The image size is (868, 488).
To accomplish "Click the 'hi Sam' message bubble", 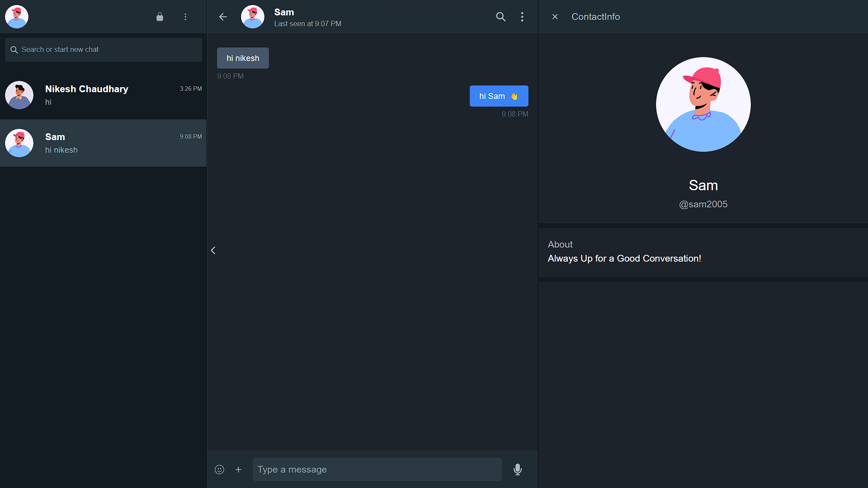I will click(x=499, y=96).
